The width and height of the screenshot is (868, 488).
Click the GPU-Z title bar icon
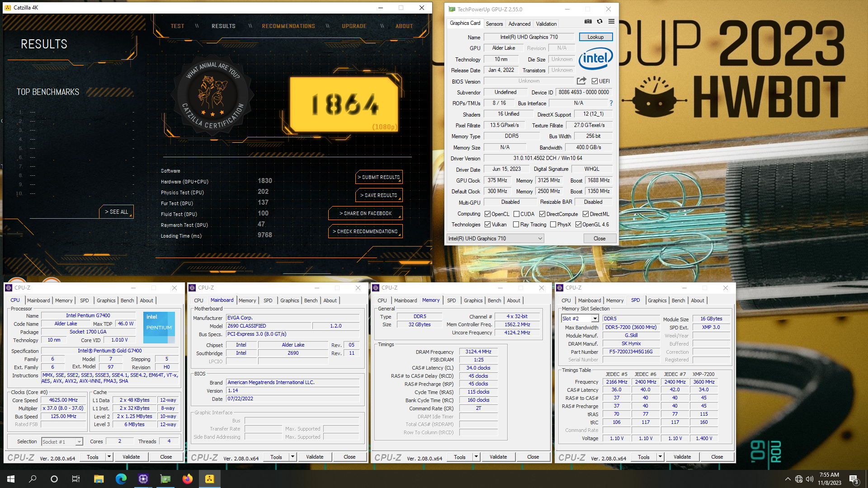(x=452, y=9)
